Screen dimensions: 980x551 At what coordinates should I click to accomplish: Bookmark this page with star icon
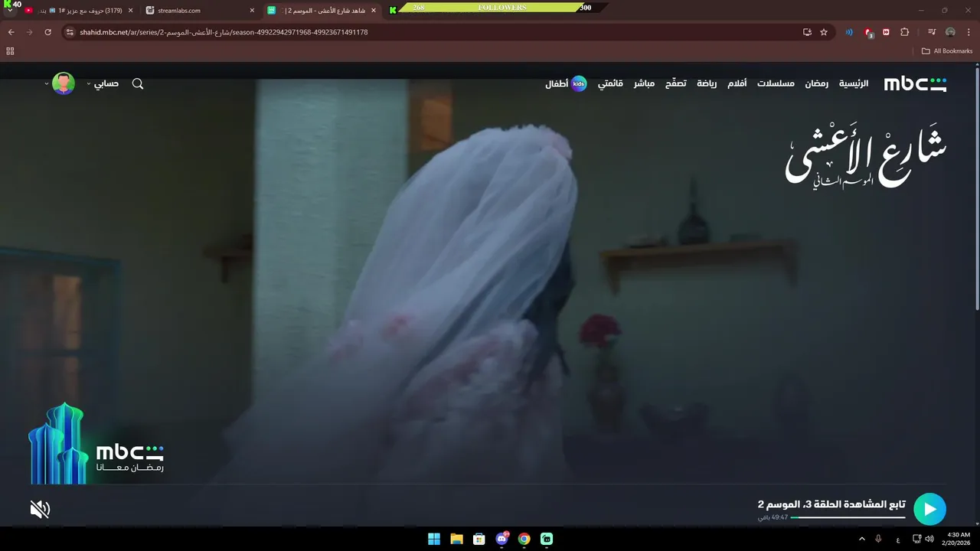click(824, 32)
